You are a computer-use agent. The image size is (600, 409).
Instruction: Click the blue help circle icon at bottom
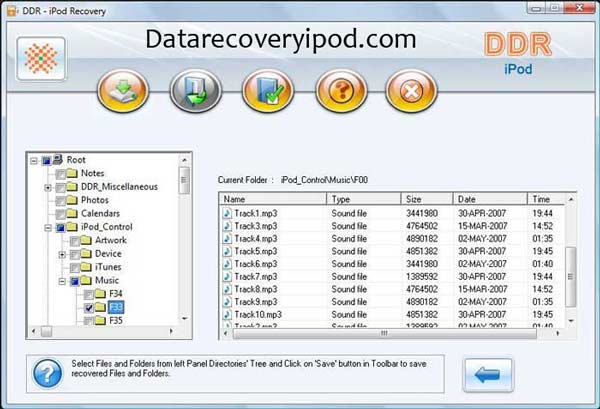[x=47, y=373]
